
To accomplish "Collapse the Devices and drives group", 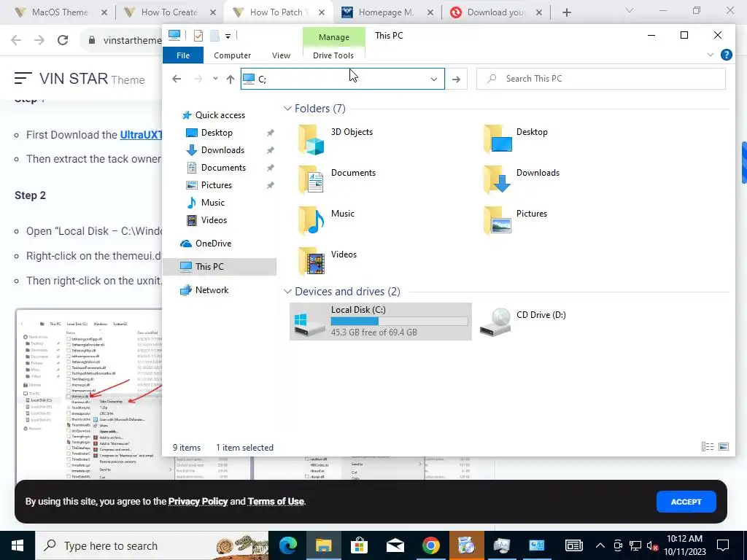I will (x=287, y=292).
